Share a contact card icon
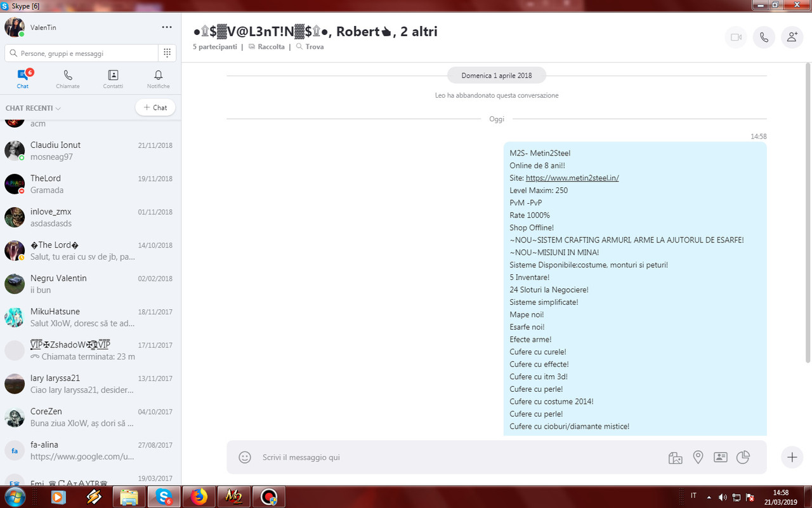This screenshot has width=812, height=508. tap(720, 457)
